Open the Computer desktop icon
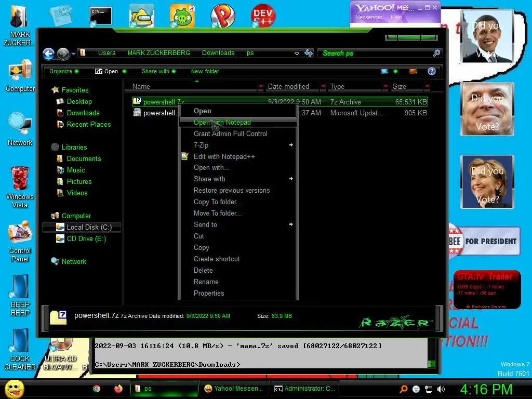Image resolution: width=532 pixels, height=399 pixels. (20, 76)
